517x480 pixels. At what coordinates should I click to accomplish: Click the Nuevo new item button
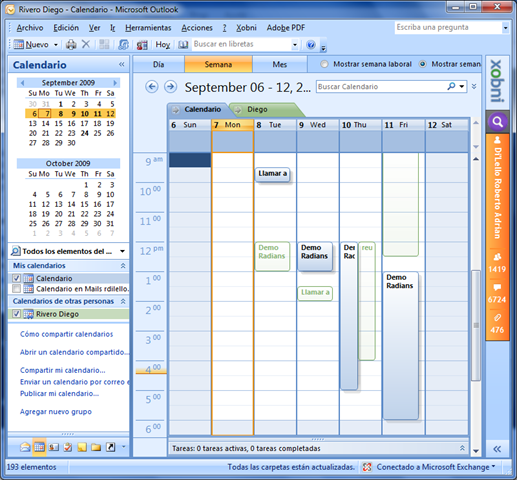tap(31, 44)
